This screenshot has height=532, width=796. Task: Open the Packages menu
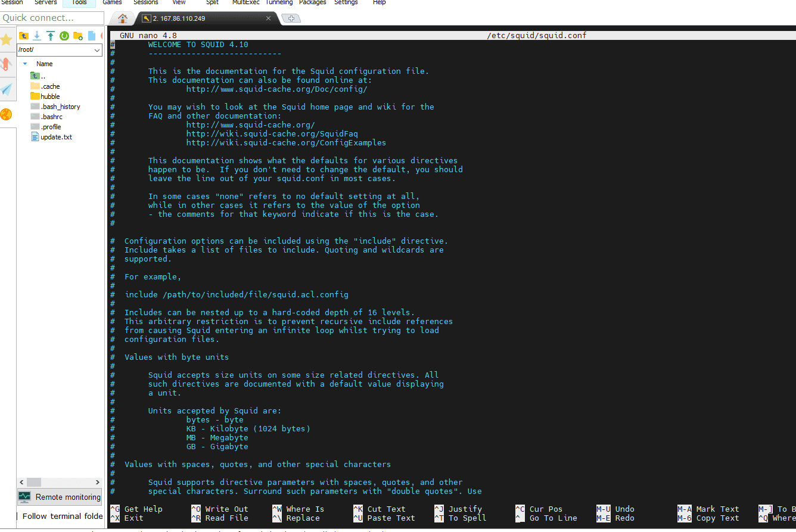[313, 2]
